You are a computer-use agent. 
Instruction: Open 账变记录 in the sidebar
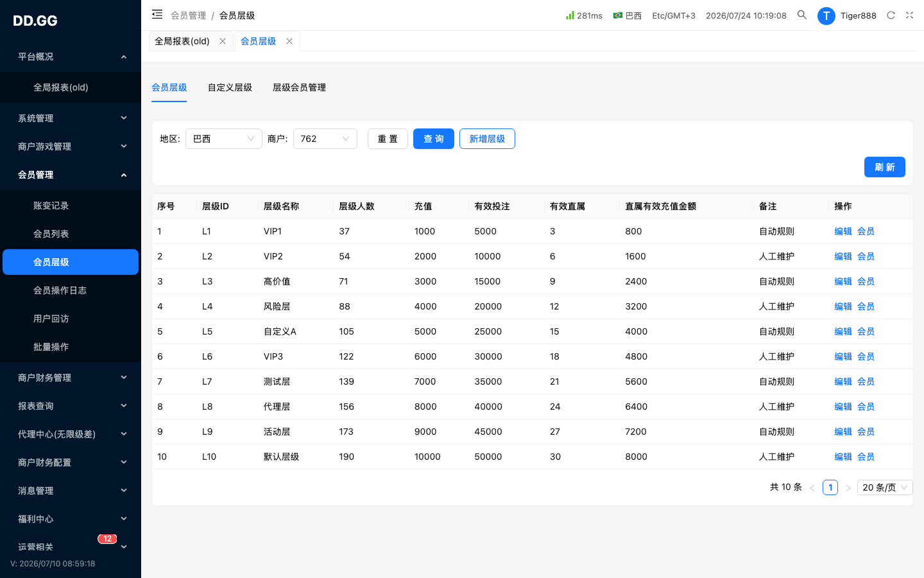coord(71,206)
